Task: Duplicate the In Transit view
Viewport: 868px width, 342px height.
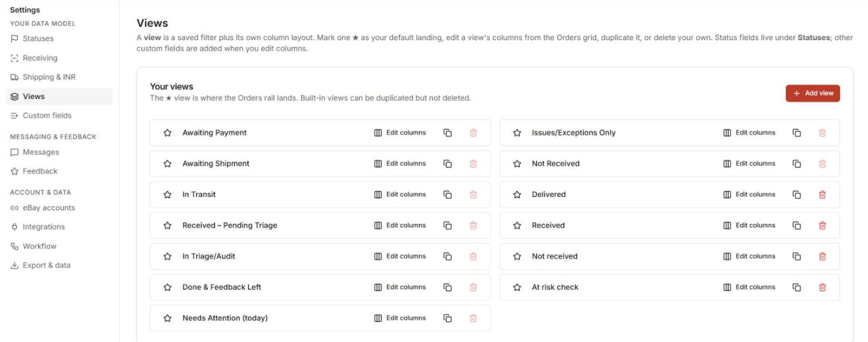Action: [x=447, y=195]
